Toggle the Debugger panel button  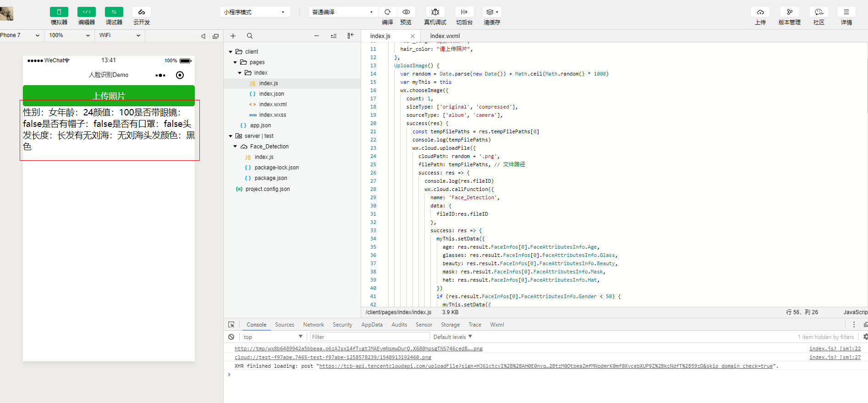[x=114, y=12]
